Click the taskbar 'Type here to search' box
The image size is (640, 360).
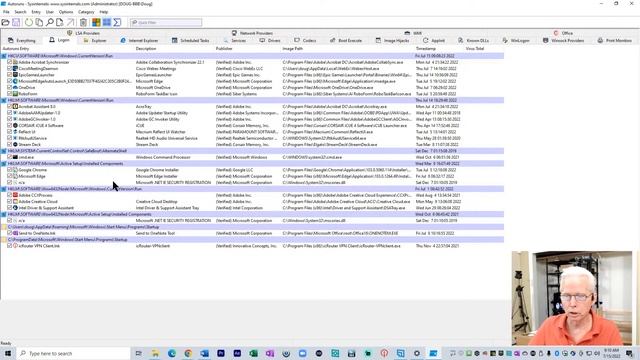[x=73, y=353]
